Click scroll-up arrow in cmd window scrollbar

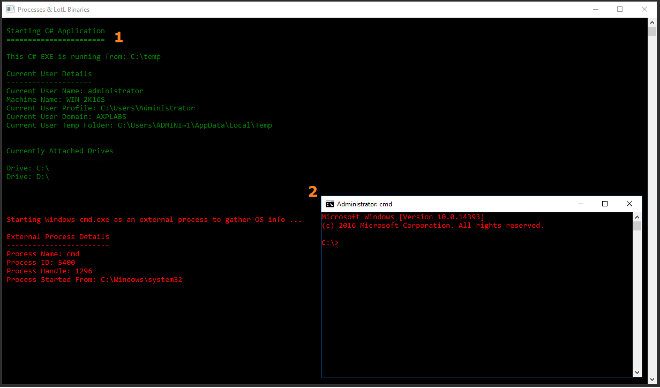coord(637,217)
